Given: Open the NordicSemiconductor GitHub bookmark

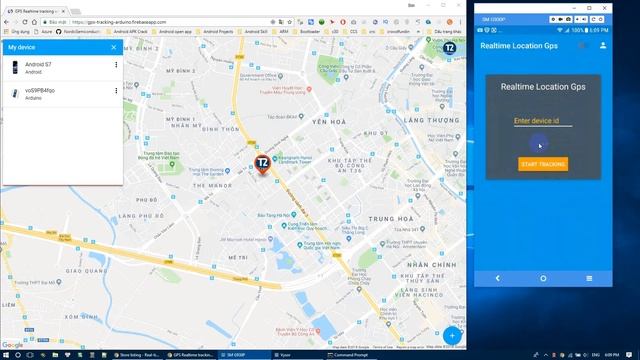Looking at the screenshot, I should [x=78, y=31].
